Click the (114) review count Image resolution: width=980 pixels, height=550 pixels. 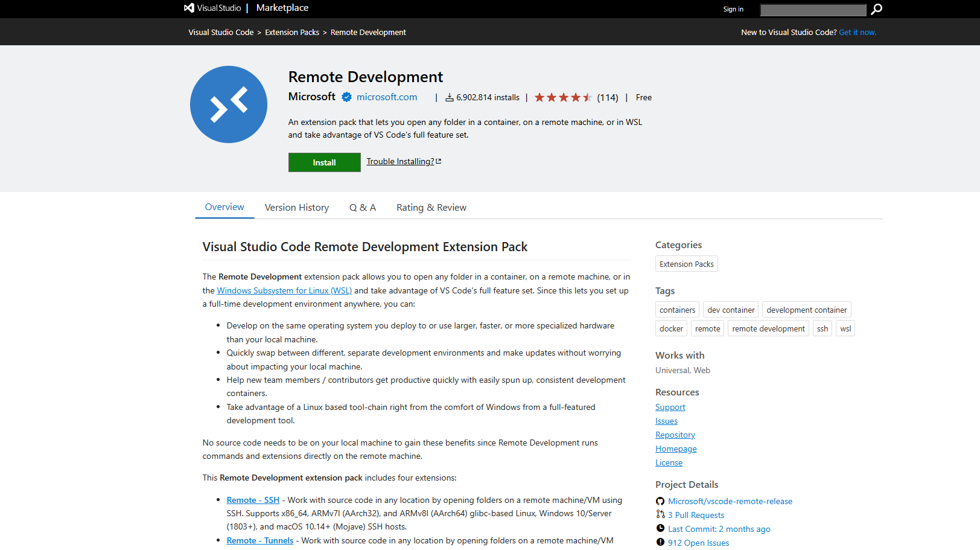point(608,97)
